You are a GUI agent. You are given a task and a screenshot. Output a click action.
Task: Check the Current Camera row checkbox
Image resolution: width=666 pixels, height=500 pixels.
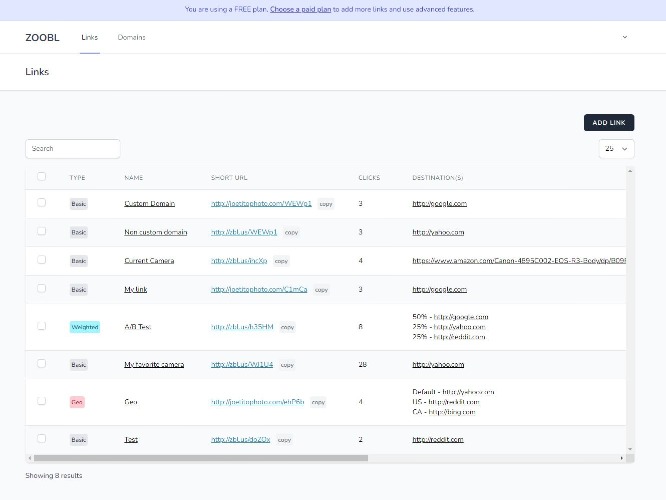click(x=41, y=260)
